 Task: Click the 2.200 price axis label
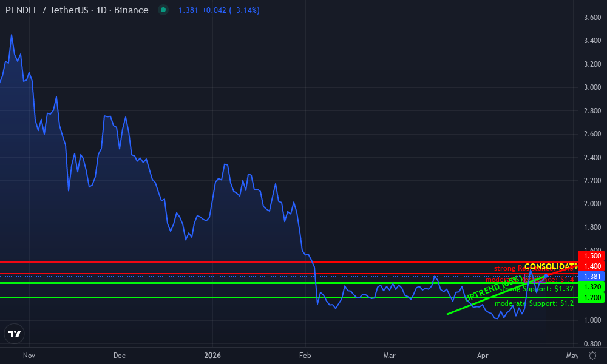point(592,181)
